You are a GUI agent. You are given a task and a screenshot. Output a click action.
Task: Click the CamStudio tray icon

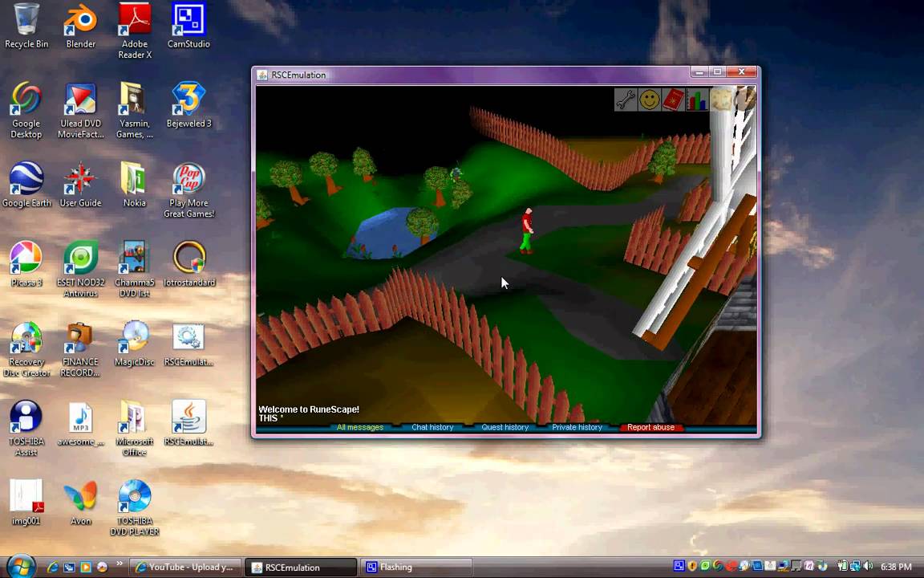click(x=679, y=566)
